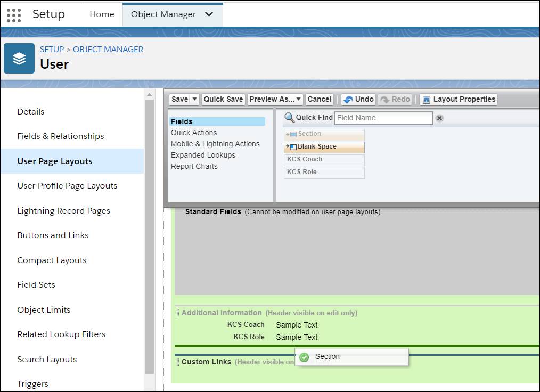Viewport: 540px width, 392px height.
Task: Open the SETUP breadcrumb link
Action: (52, 49)
